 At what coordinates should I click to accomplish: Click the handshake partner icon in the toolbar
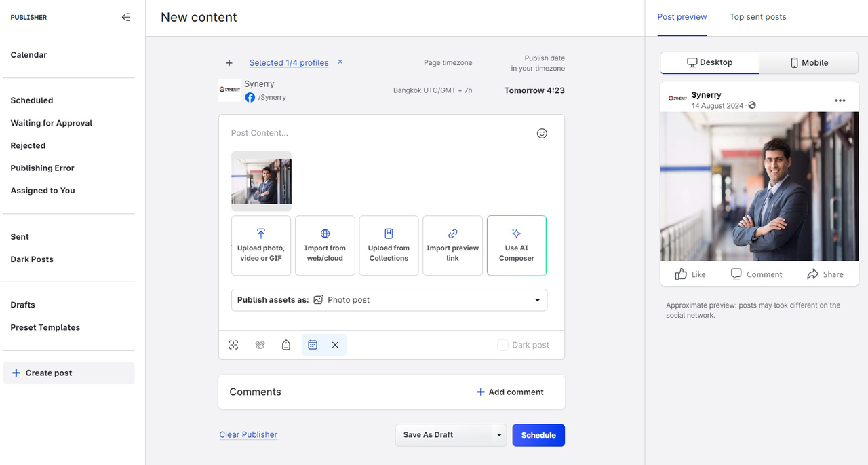[260, 345]
